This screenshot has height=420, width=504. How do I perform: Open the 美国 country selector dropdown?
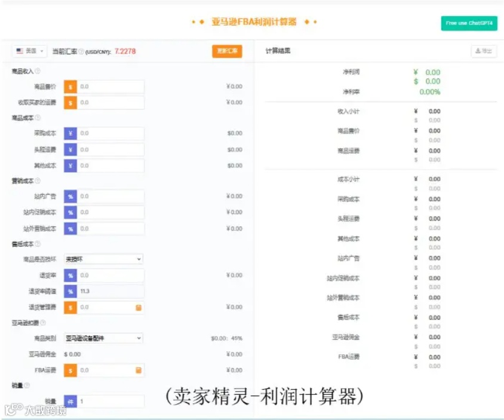30,51
